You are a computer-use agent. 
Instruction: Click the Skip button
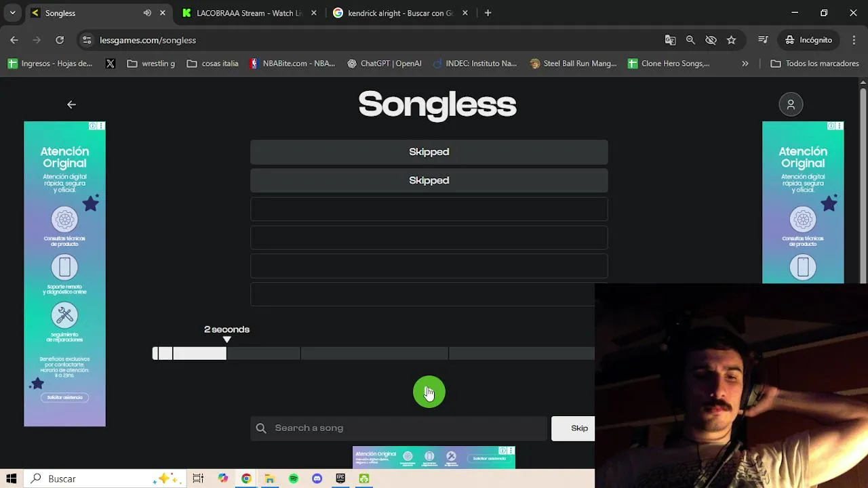pyautogui.click(x=574, y=428)
